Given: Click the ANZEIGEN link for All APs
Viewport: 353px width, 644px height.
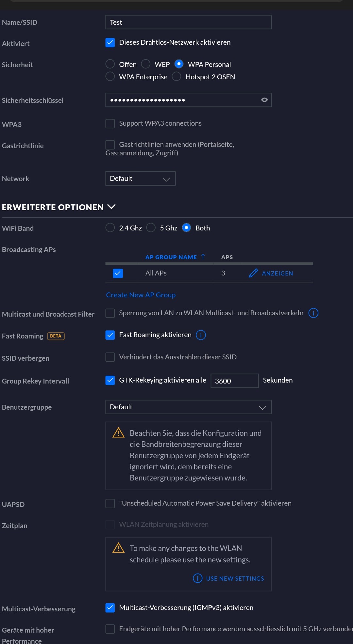Looking at the screenshot, I should coord(277,274).
